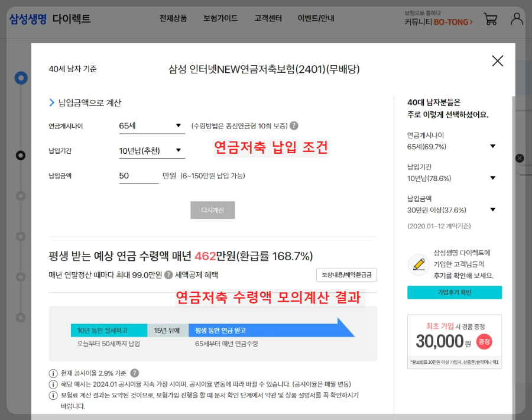Click the 삼성생명 다이렉트 logo
The height and width of the screenshot is (420, 532).
[x=50, y=18]
